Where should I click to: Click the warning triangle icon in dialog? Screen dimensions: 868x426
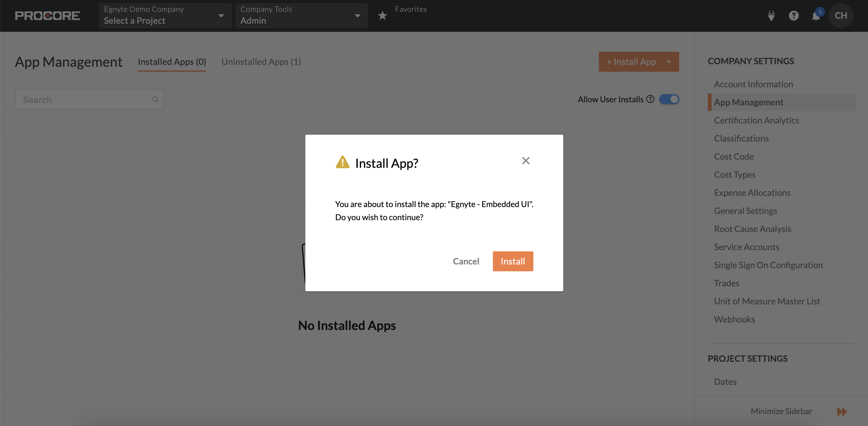(x=343, y=162)
